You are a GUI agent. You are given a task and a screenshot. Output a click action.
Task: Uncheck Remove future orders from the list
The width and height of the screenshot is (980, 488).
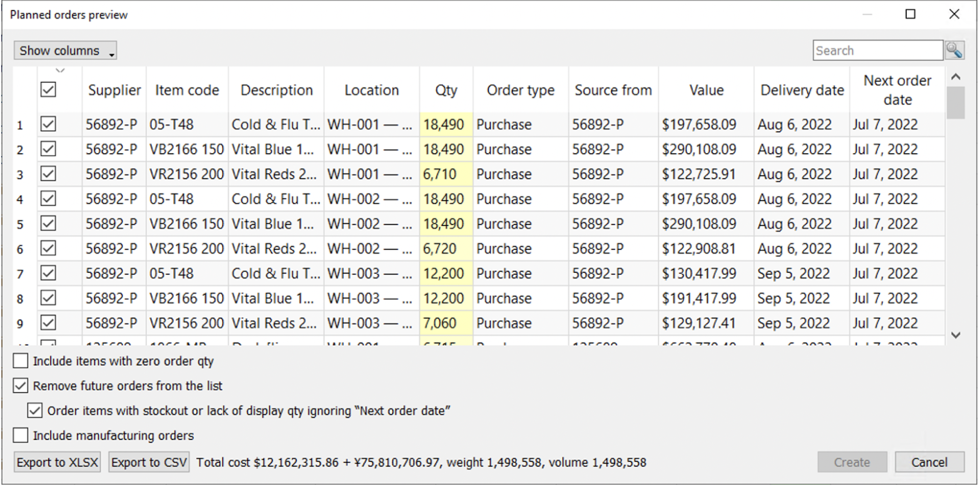point(21,386)
